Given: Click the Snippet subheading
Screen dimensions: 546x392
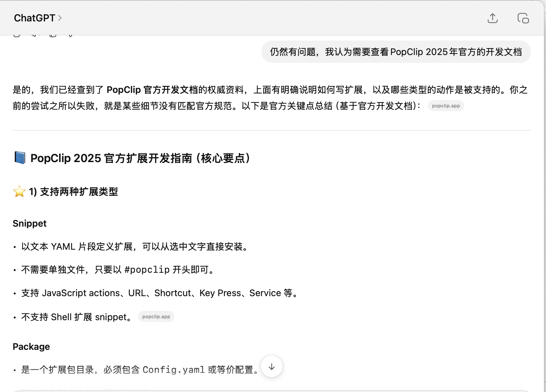Looking at the screenshot, I should pyautogui.click(x=30, y=223).
